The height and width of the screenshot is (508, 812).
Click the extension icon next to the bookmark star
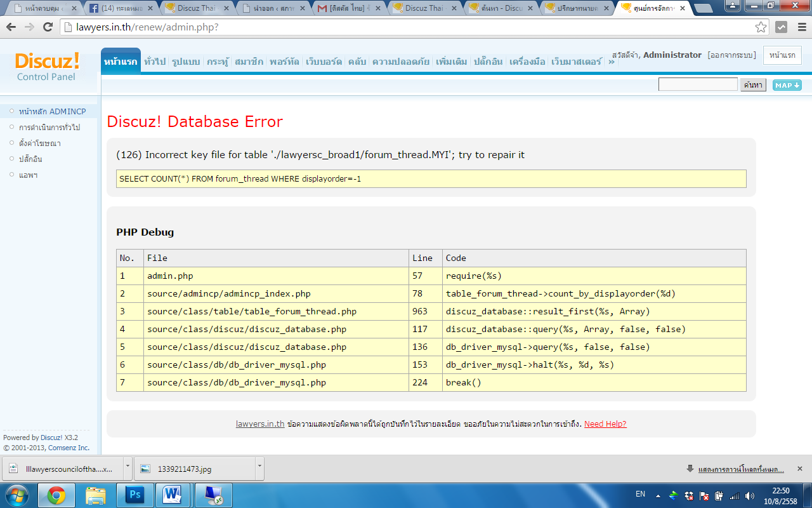tap(782, 27)
